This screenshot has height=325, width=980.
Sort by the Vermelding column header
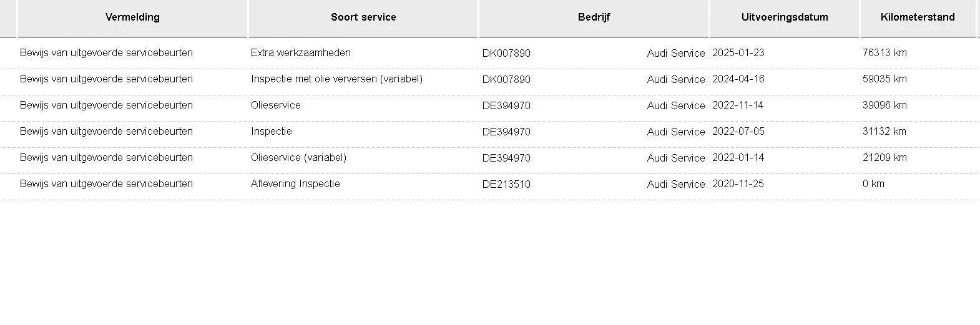click(132, 17)
